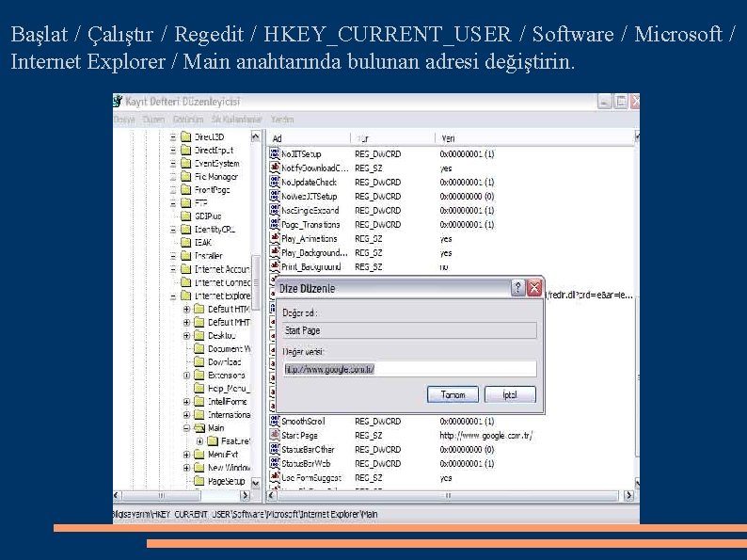Click the Değer verisi input field
Viewport: 747px width, 560px height.
point(409,369)
